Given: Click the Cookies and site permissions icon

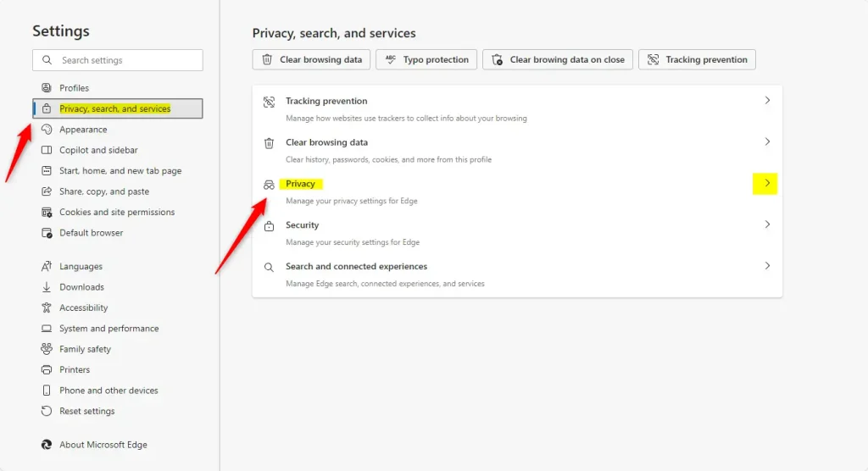Looking at the screenshot, I should pyautogui.click(x=47, y=212).
